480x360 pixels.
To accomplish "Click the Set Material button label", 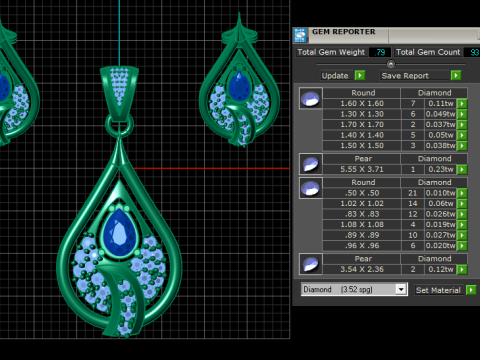I will pos(438,290).
